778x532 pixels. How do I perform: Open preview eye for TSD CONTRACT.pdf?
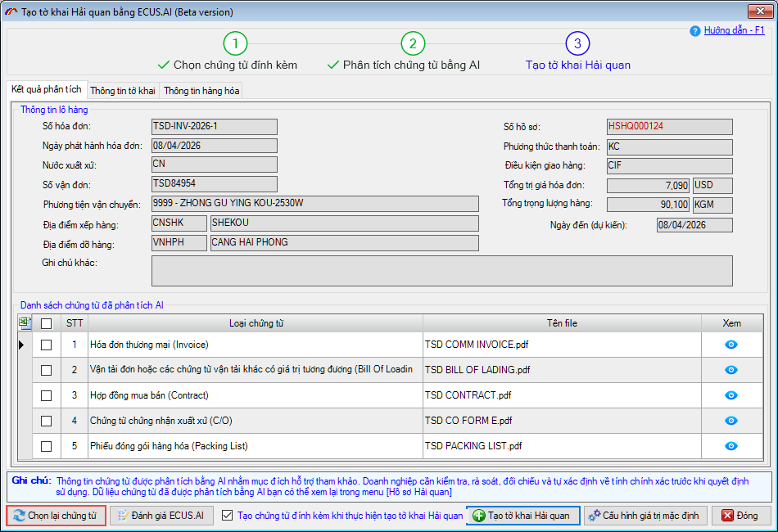(x=731, y=395)
